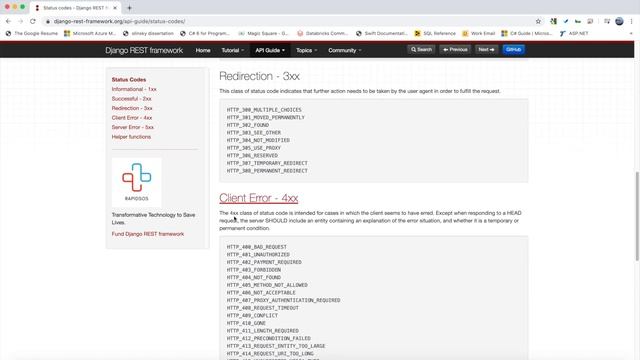Jump to Helper functions section

coord(131,137)
